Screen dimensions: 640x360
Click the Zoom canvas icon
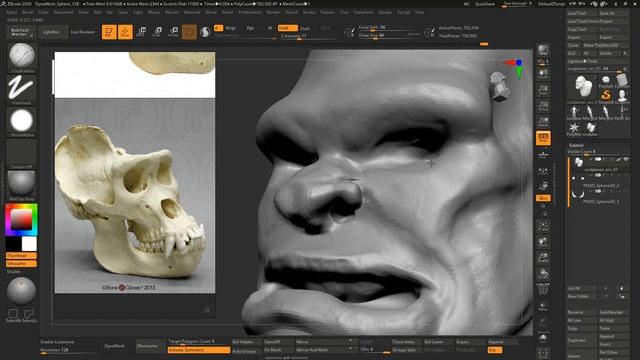click(543, 90)
